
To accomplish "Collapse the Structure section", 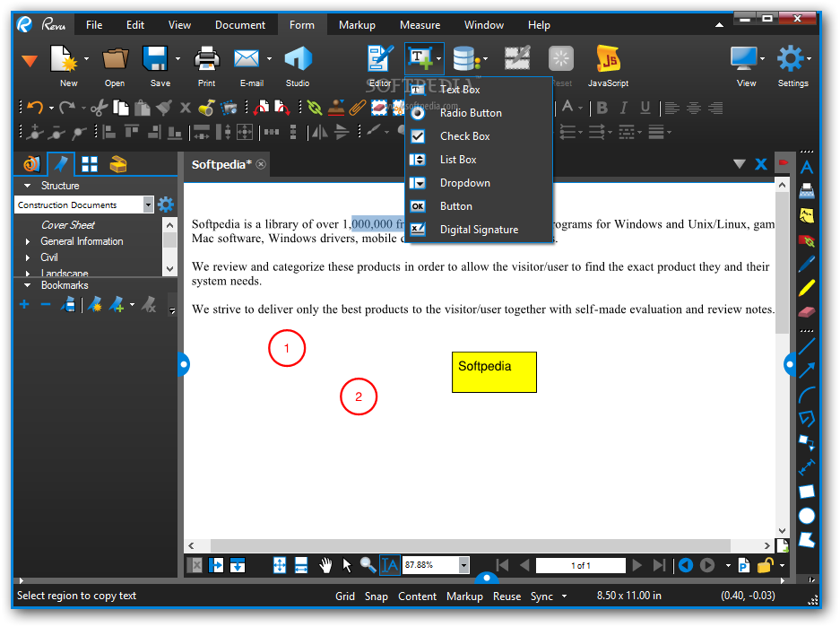I will pos(27,186).
